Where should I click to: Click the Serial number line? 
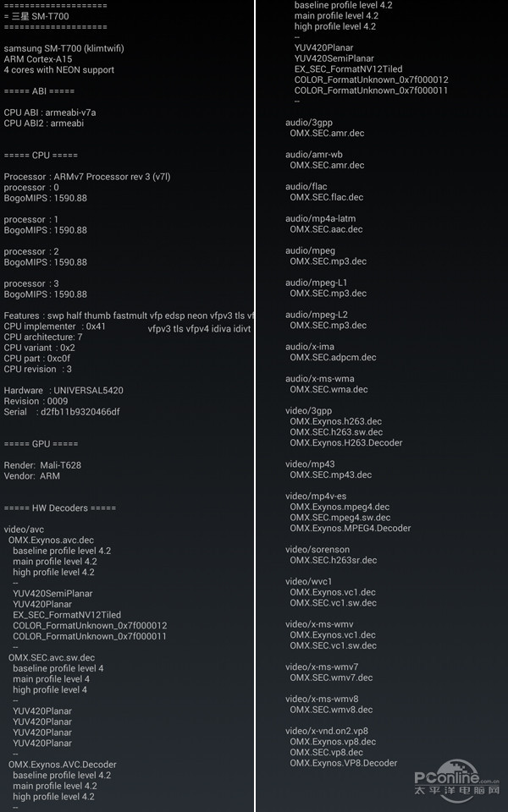point(62,412)
